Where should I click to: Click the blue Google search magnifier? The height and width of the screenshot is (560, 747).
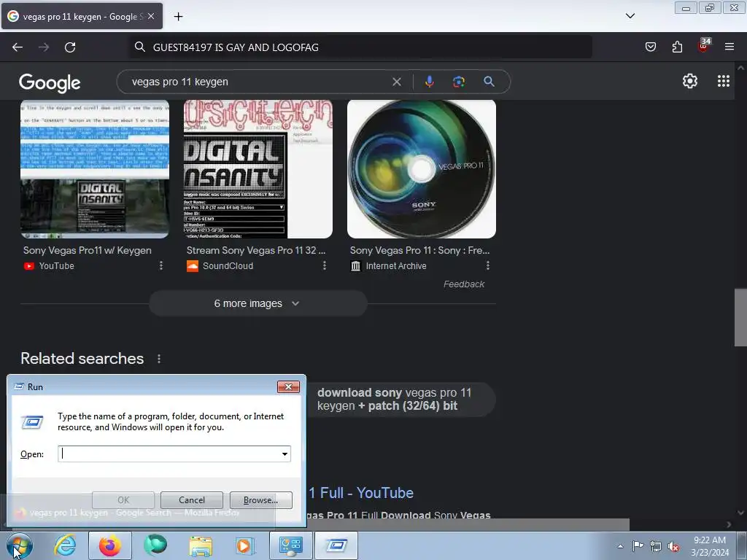pos(489,82)
